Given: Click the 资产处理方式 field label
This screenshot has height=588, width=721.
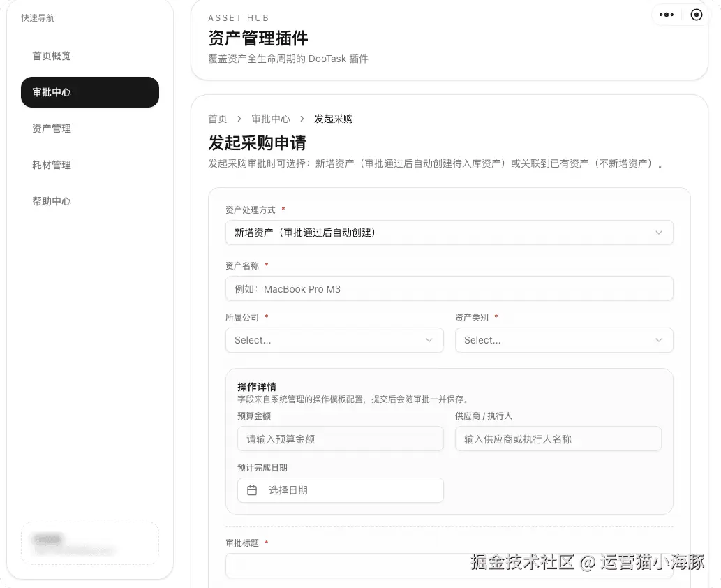Looking at the screenshot, I should tap(250, 210).
